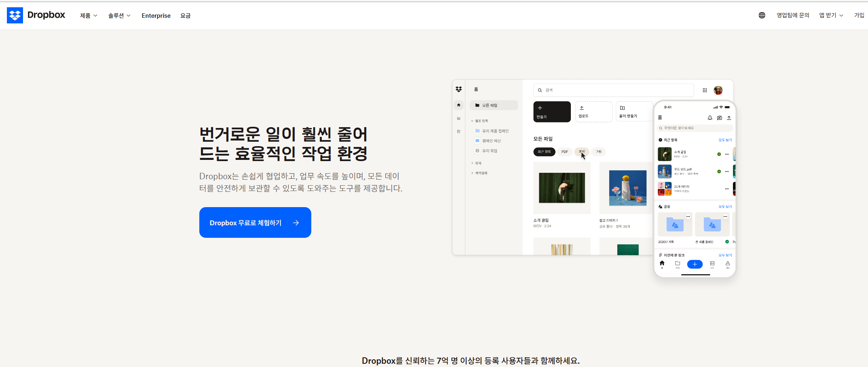Viewport: 868px width, 367px height.
Task: Select the 최근 항목 filter chip
Action: 544,152
